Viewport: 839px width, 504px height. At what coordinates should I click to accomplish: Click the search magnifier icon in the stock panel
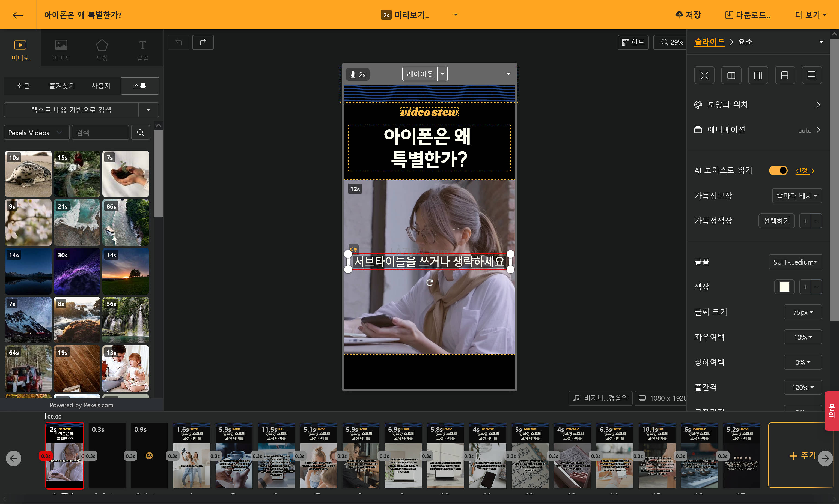click(140, 133)
